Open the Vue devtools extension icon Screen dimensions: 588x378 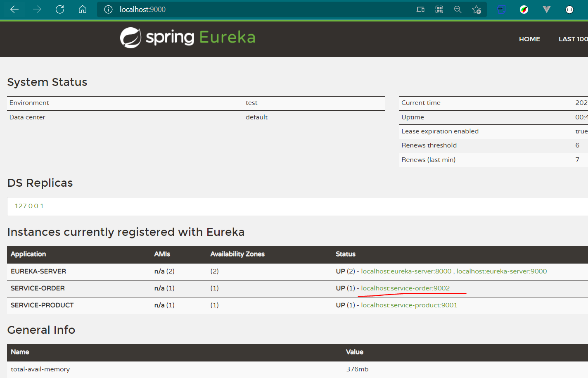(x=547, y=10)
